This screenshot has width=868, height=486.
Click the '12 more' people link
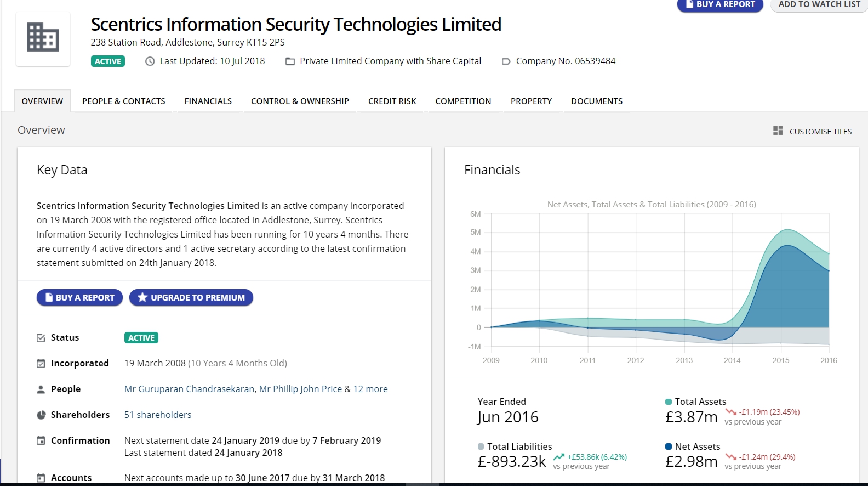tap(370, 389)
